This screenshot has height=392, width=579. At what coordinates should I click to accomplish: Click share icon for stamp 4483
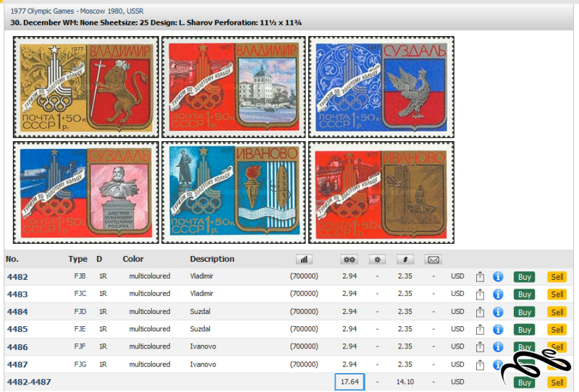tap(480, 294)
